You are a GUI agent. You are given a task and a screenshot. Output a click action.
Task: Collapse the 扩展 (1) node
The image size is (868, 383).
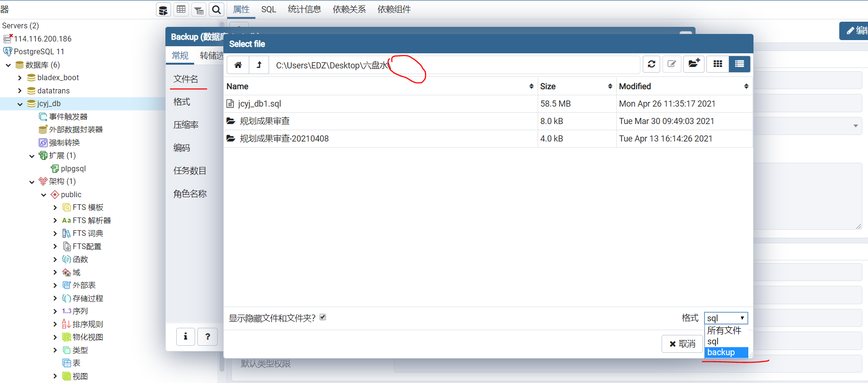pos(32,156)
